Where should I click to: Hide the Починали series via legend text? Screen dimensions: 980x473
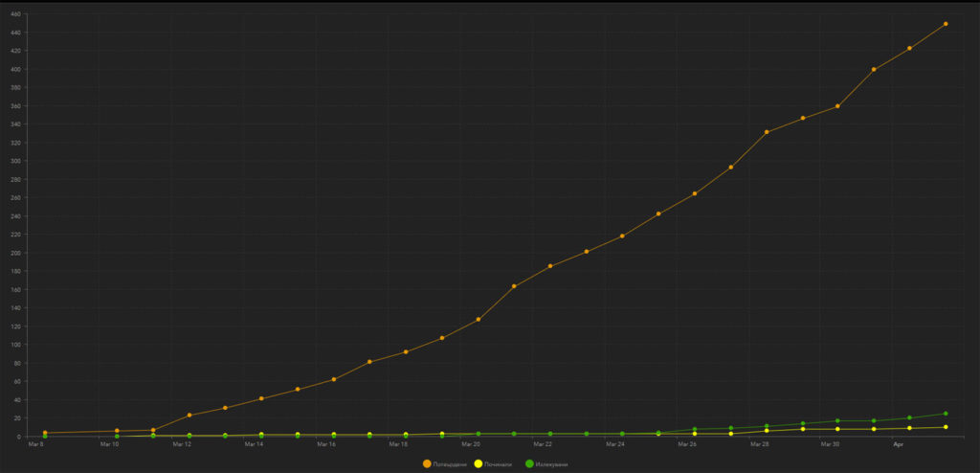tap(498, 464)
